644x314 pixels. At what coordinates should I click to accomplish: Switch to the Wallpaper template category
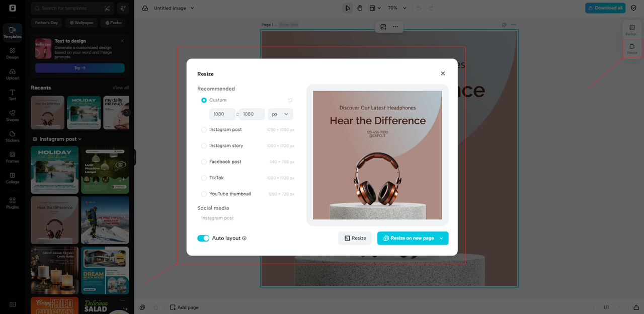point(80,22)
